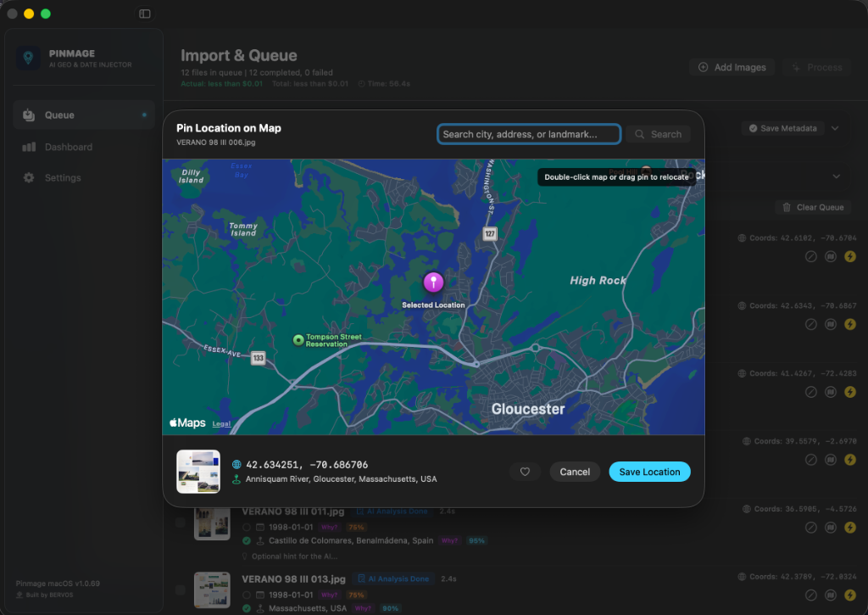Expand the chevron below the Save Metadata row

tap(836, 176)
